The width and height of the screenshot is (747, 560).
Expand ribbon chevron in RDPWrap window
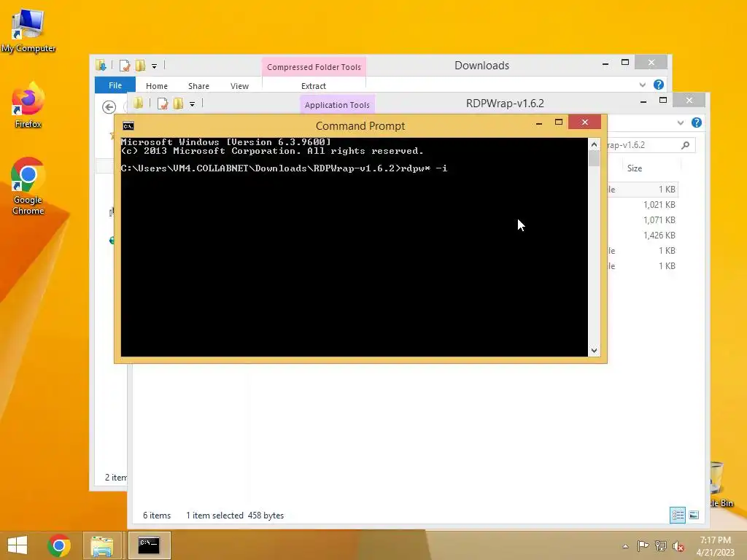(x=681, y=122)
